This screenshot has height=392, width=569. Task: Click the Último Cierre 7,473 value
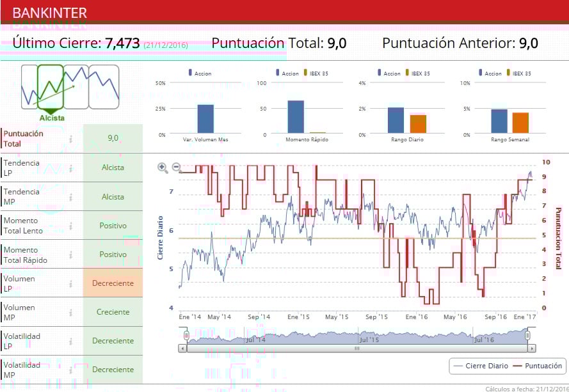pos(123,43)
